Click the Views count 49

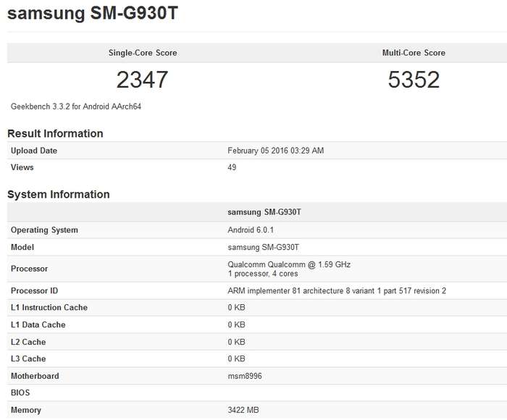pyautogui.click(x=232, y=167)
